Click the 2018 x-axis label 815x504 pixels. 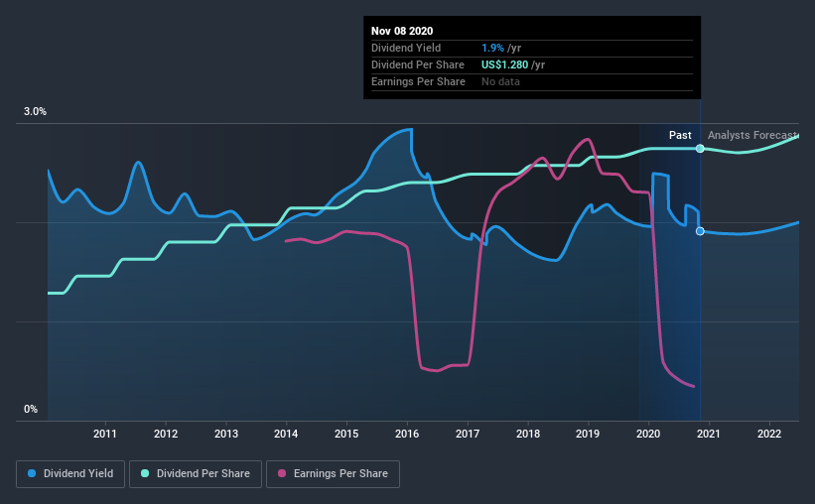click(x=528, y=434)
